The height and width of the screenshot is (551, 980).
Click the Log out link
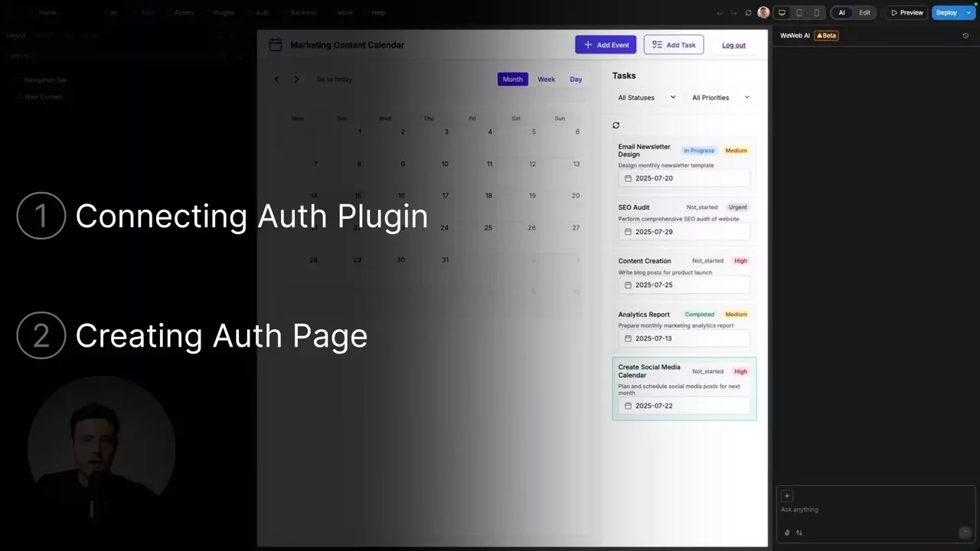(733, 44)
